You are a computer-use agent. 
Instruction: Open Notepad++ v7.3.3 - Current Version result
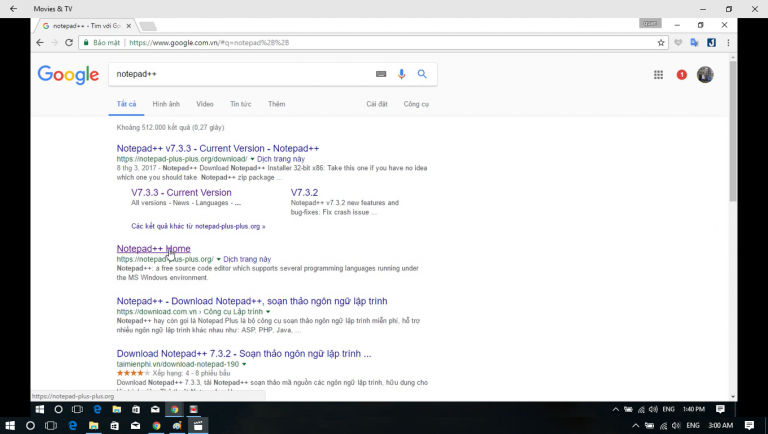[x=217, y=148]
